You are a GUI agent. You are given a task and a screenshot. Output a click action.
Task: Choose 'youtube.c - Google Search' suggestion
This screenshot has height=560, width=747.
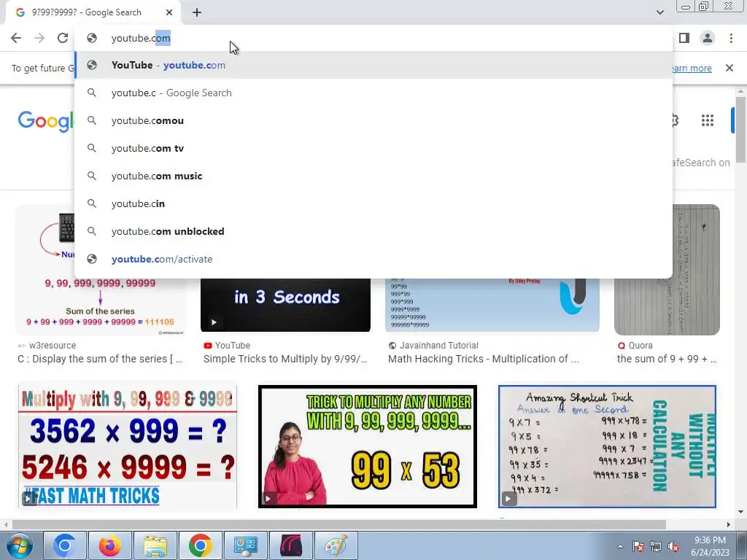coord(374,93)
